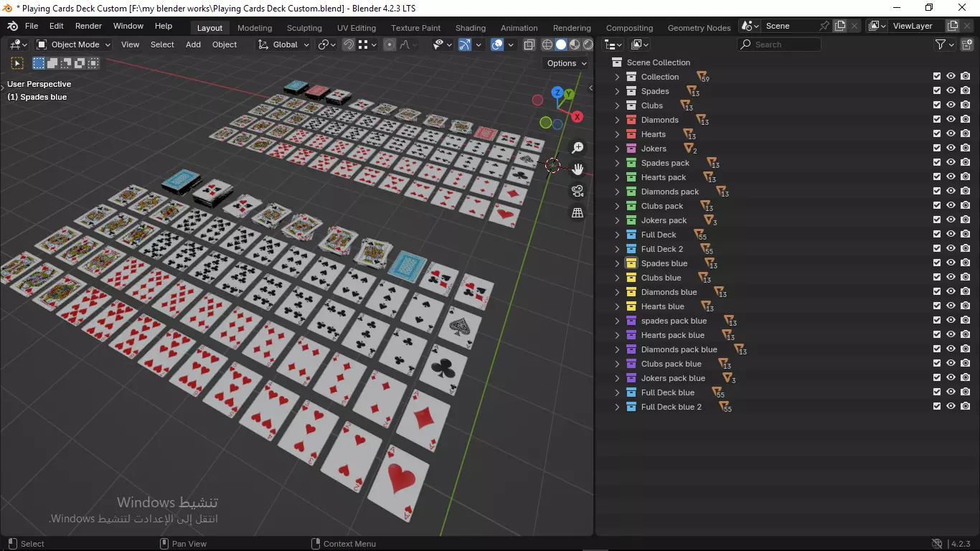
Task: Expand the Spades collection
Action: 617,91
